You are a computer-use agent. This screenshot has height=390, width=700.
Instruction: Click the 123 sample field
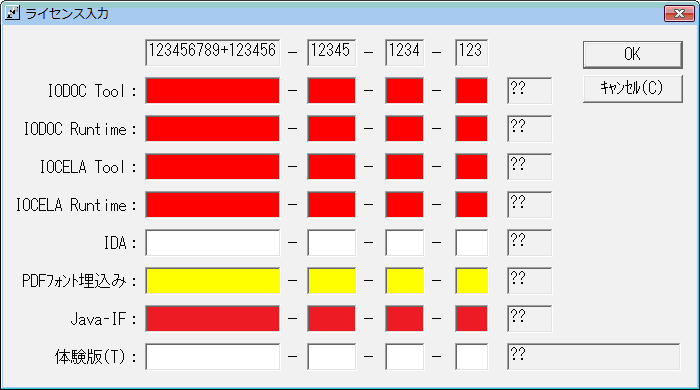click(471, 53)
